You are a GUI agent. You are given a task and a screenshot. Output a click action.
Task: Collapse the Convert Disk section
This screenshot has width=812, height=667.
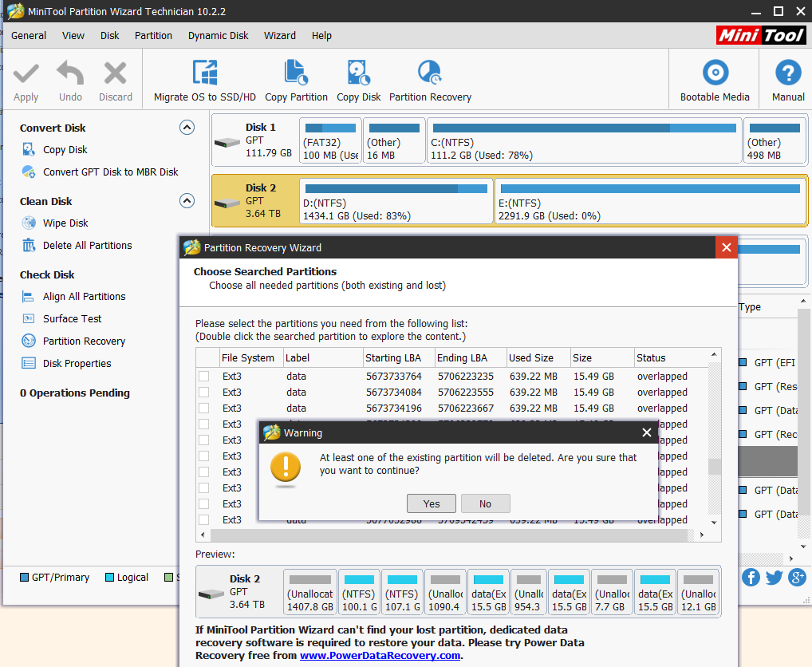click(187, 128)
